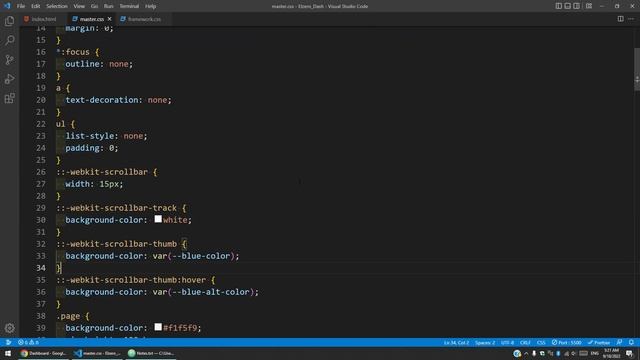Open Windows Start menu
This screenshot has width=640, height=360.
click(8, 353)
